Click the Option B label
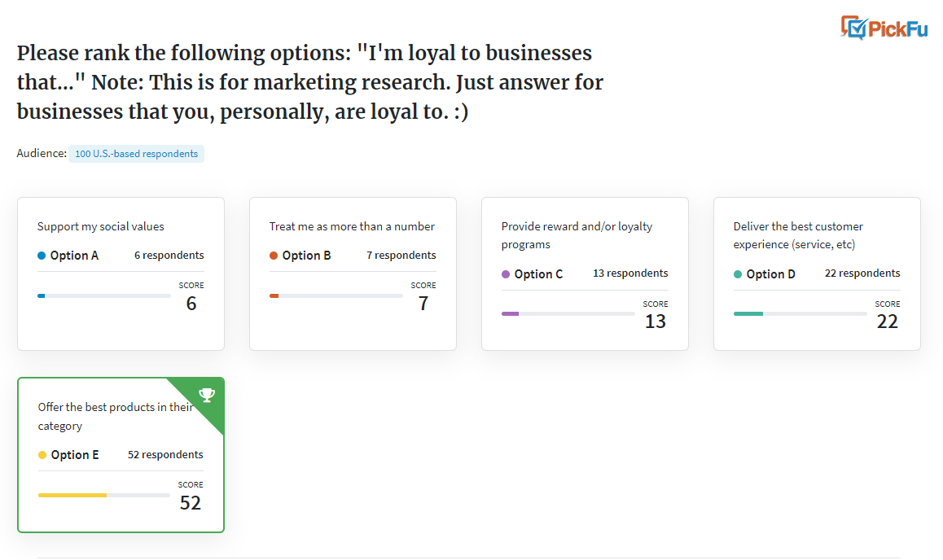 [x=307, y=256]
